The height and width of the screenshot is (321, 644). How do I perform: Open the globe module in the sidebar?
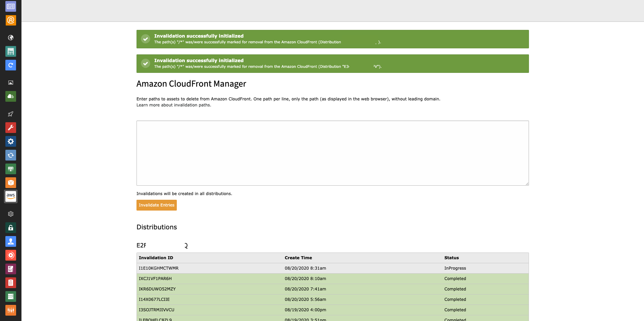pos(10,38)
